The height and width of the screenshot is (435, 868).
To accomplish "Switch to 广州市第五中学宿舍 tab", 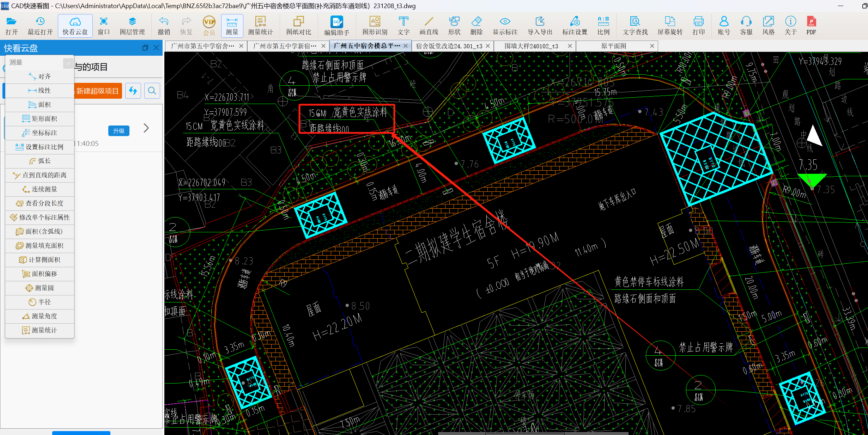I will (x=202, y=46).
